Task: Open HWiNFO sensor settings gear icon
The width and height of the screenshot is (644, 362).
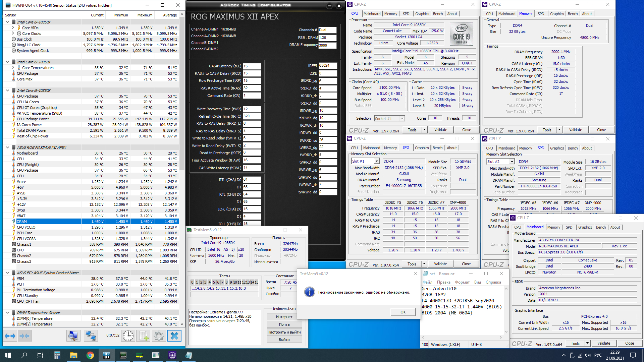Action: click(159, 336)
